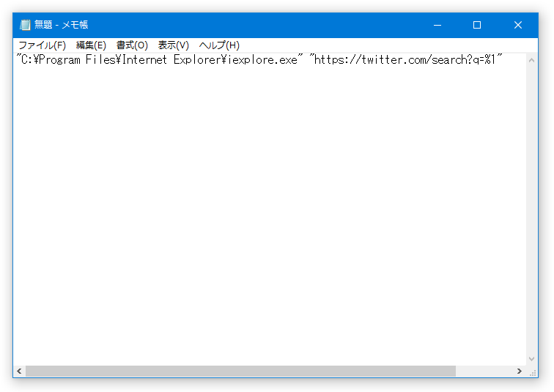Open the 編集(E) menu
The width and height of the screenshot is (554, 392).
click(x=91, y=45)
